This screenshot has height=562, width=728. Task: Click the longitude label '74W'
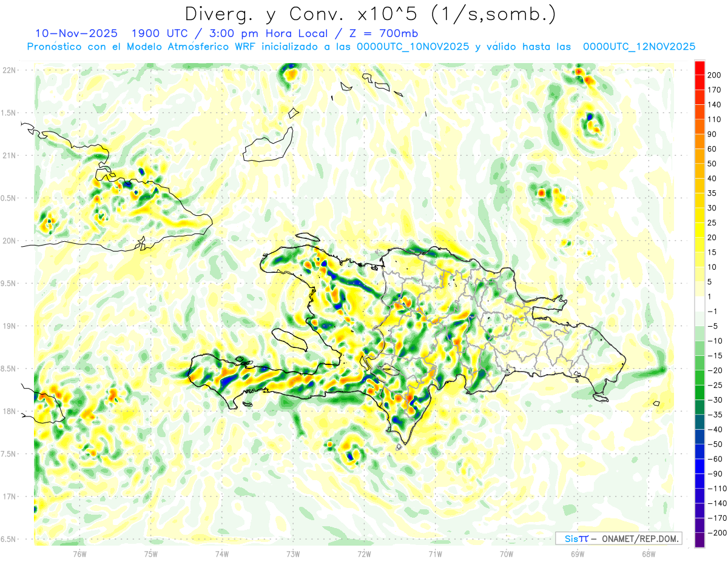pyautogui.click(x=222, y=554)
